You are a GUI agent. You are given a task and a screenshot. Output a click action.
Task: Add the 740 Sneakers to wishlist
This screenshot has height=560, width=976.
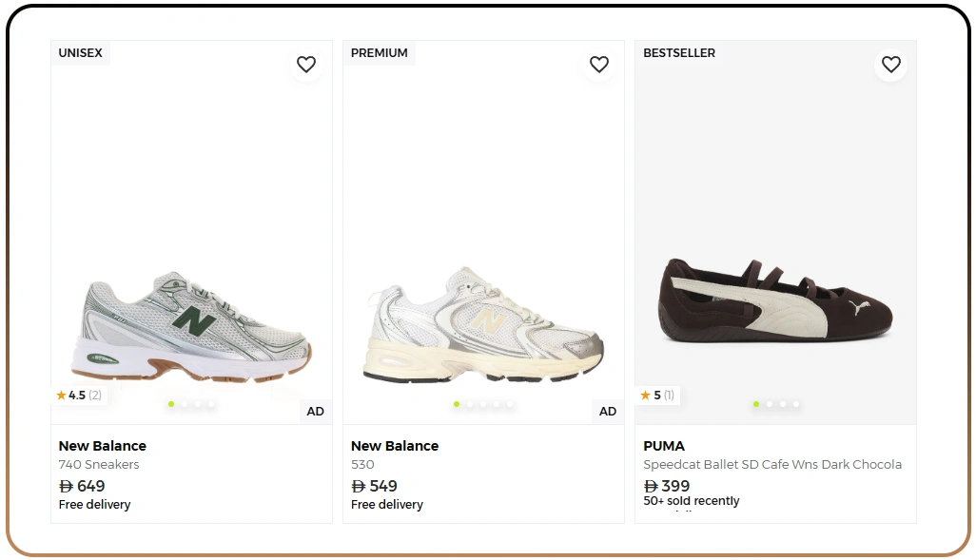pyautogui.click(x=306, y=65)
